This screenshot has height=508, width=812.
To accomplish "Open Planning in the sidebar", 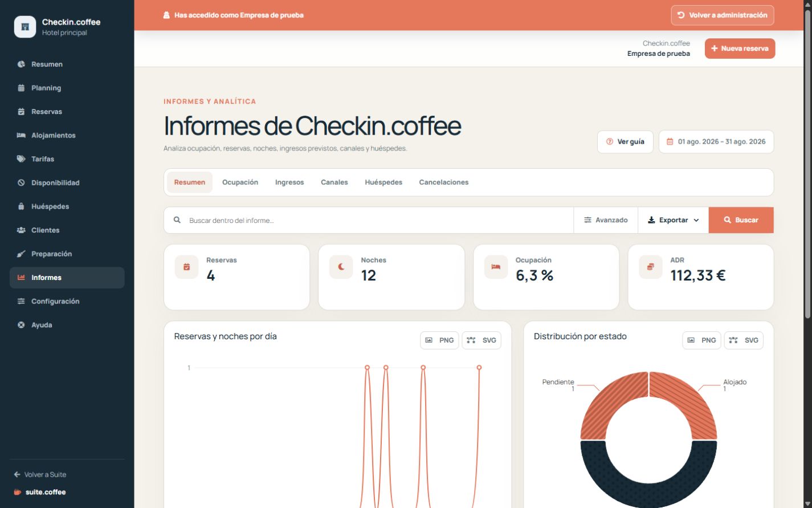I will click(x=67, y=88).
